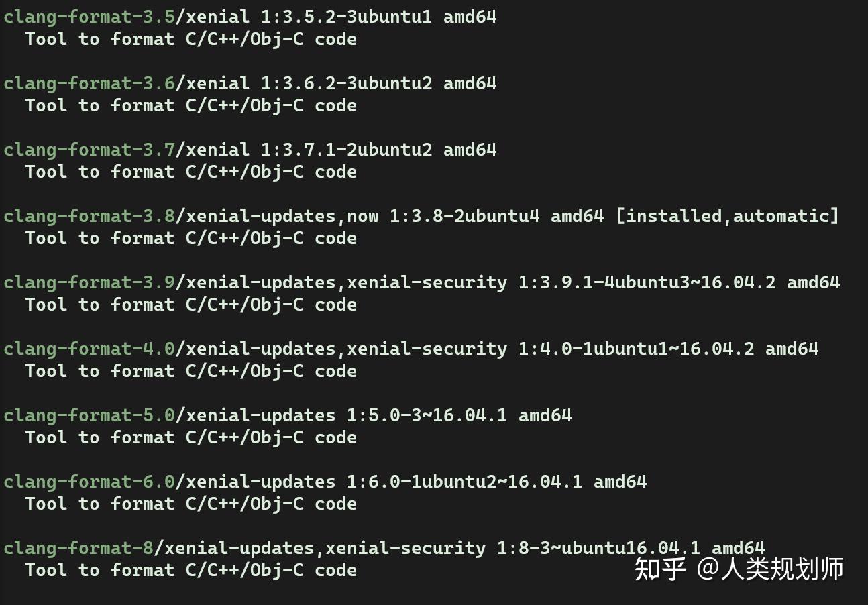Click version string 1:8-3~ubuntu16.04.1
Screen dimensions: 868x605
599,548
